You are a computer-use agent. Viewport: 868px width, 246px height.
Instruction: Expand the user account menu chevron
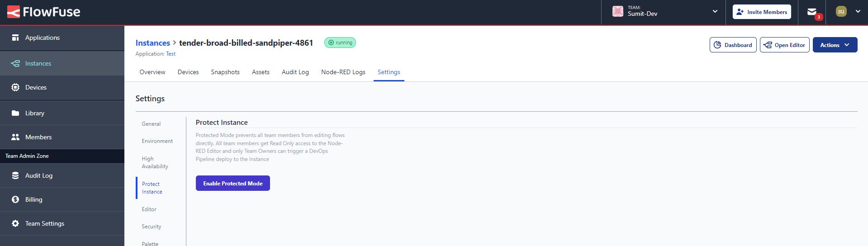[x=858, y=12]
